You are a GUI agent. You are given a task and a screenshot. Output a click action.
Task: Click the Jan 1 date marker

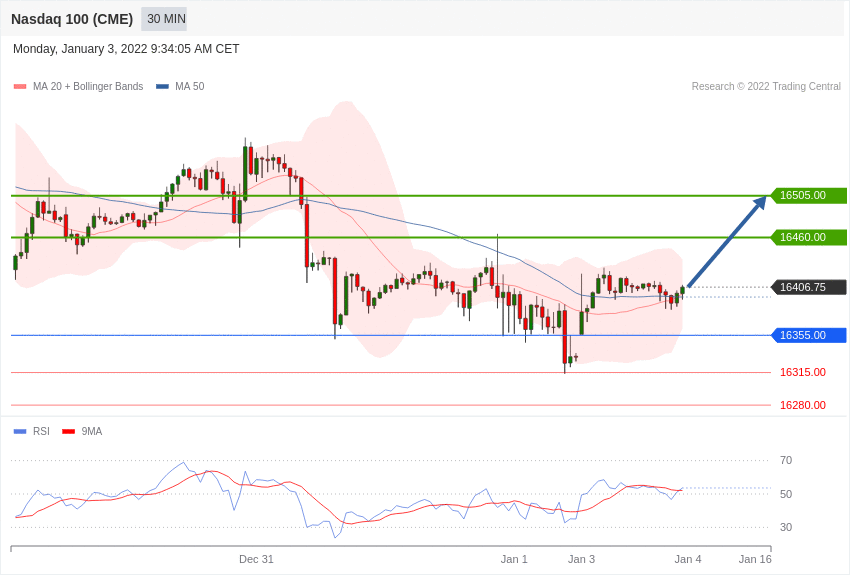pos(514,560)
